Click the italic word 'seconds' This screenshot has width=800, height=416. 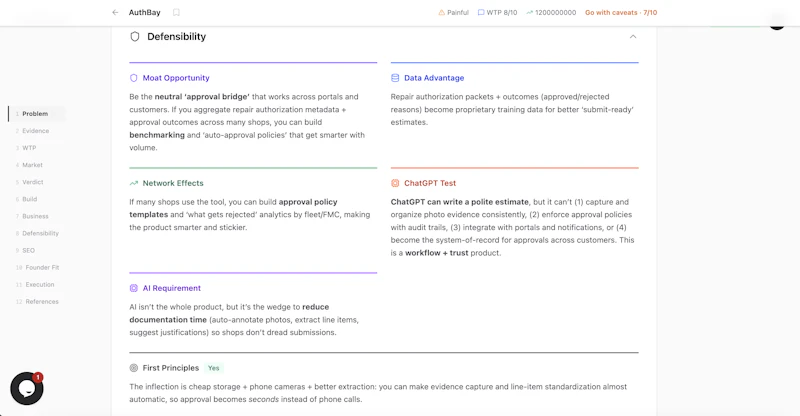pos(264,400)
